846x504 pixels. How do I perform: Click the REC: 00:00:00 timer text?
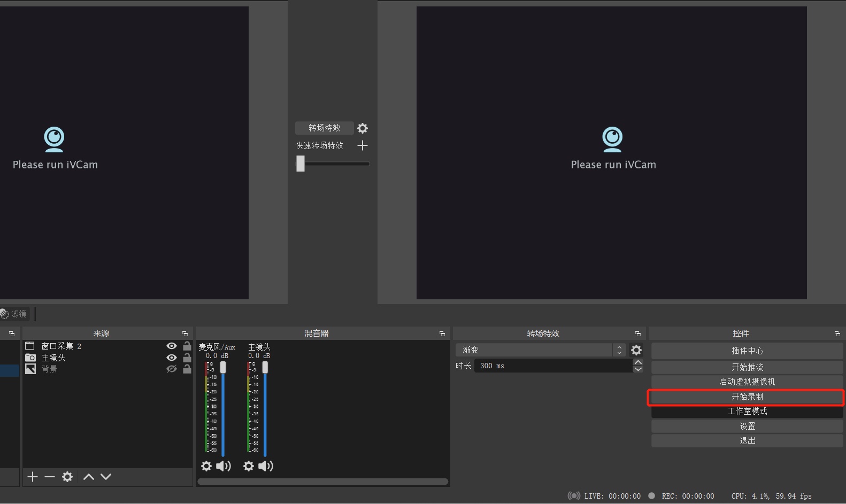click(688, 496)
